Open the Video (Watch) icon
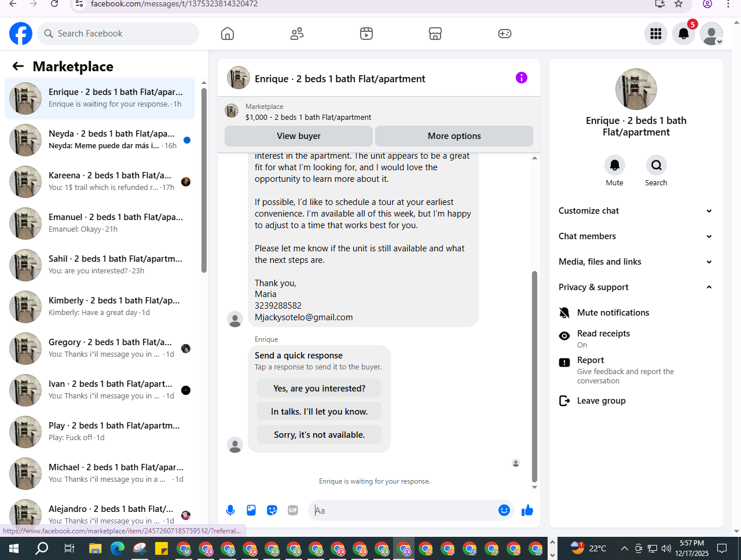This screenshot has width=741, height=560. tap(366, 34)
